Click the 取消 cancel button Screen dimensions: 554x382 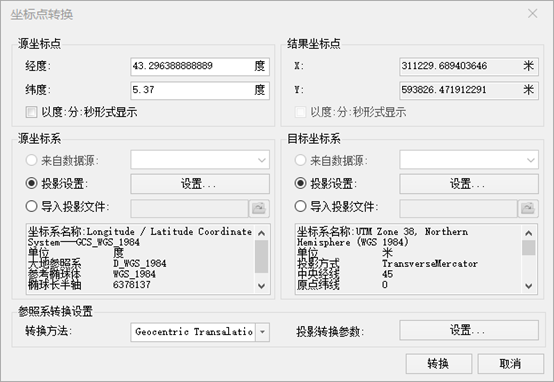pyautogui.click(x=510, y=363)
